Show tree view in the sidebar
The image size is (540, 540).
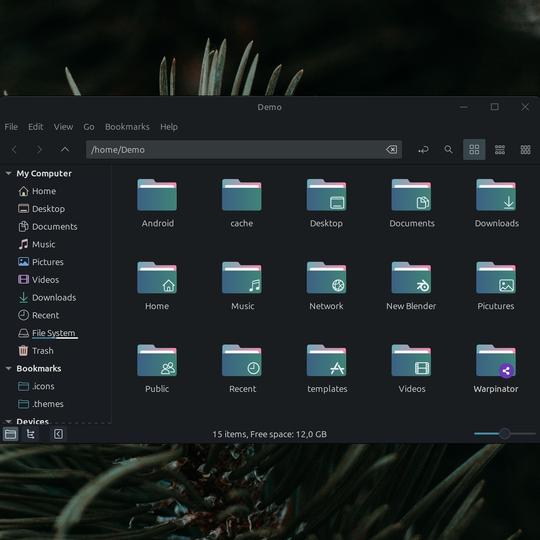31,434
